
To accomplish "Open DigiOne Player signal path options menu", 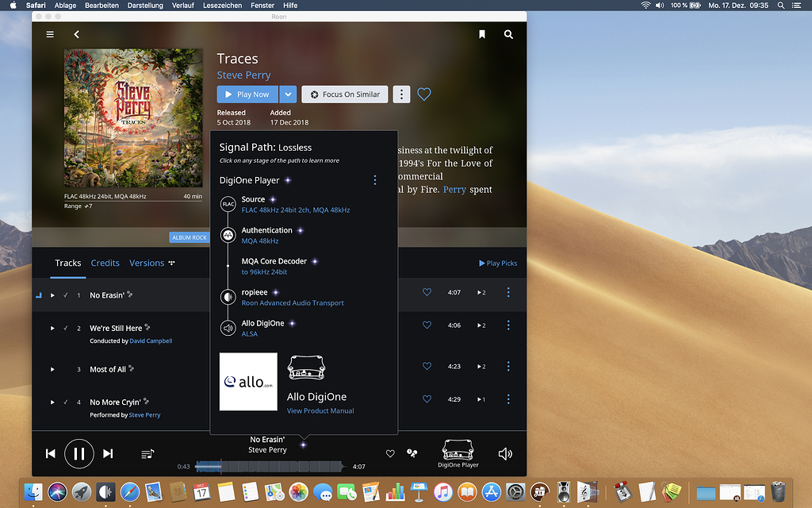I will [374, 180].
